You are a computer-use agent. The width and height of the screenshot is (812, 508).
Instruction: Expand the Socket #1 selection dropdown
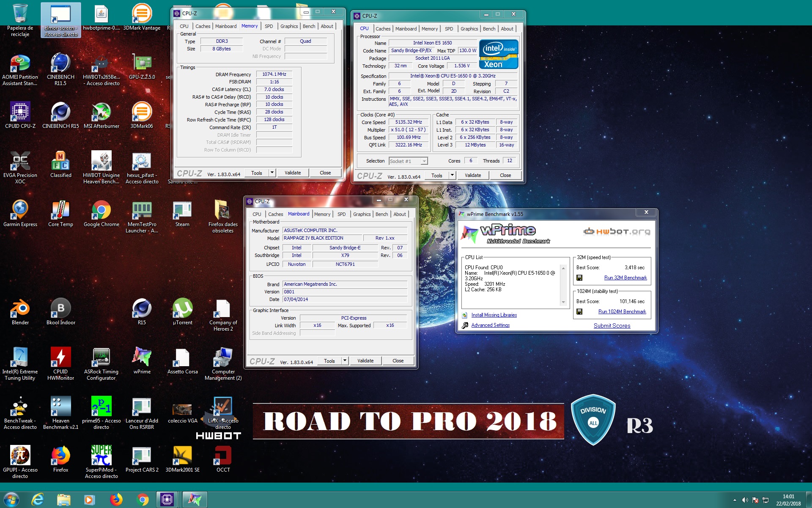(x=424, y=161)
